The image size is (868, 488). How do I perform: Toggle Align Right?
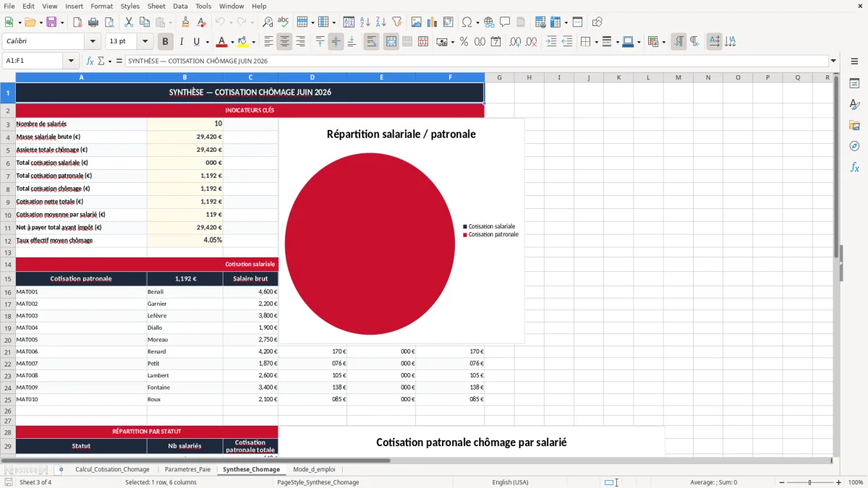coord(300,42)
